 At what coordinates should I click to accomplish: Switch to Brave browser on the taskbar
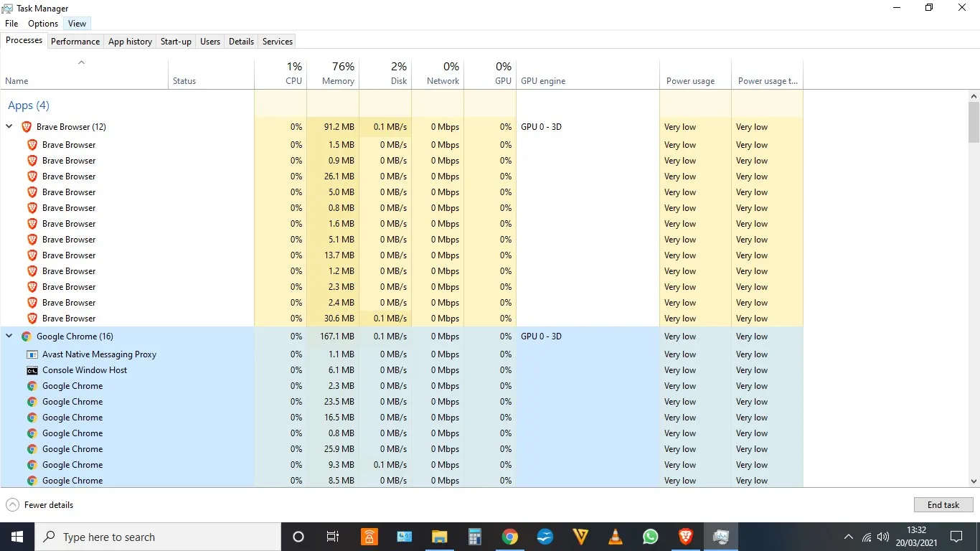(685, 537)
